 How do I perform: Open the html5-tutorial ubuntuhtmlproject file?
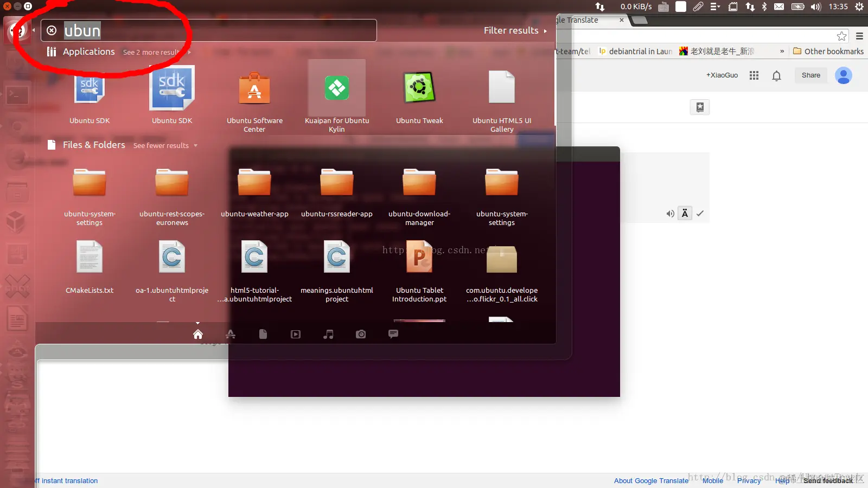[x=254, y=271]
